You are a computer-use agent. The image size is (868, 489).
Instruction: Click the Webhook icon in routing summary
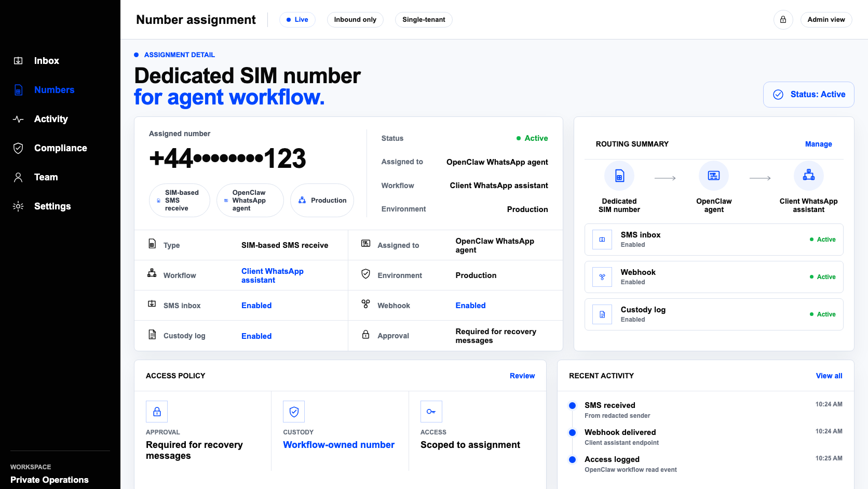[x=602, y=277]
